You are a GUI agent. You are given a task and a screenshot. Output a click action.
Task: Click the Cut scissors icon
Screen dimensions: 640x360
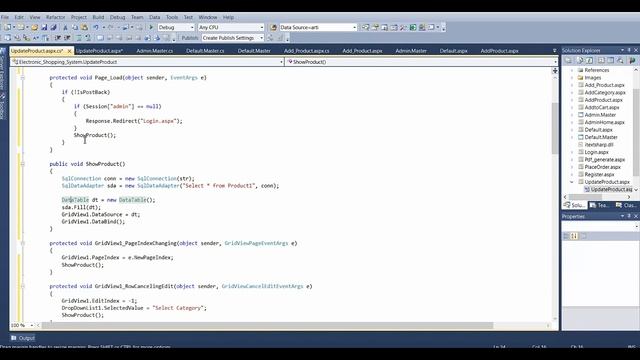coord(65,27)
